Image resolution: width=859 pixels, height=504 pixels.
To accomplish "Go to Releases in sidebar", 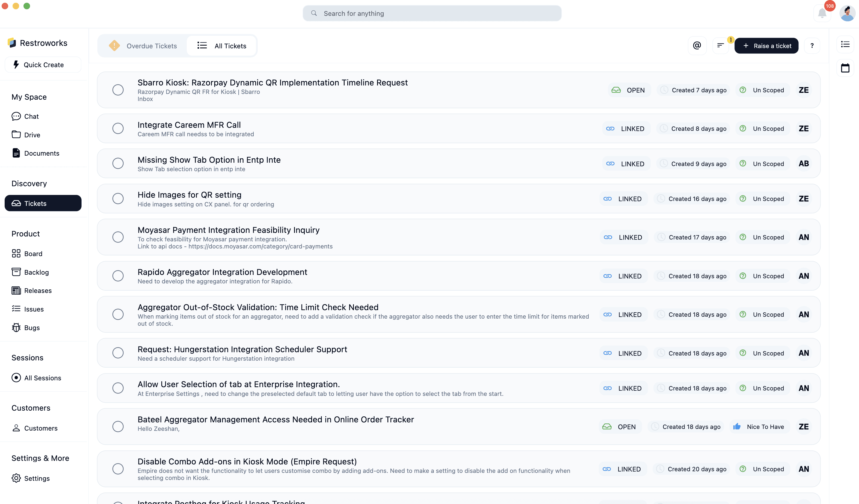I will 38,290.
